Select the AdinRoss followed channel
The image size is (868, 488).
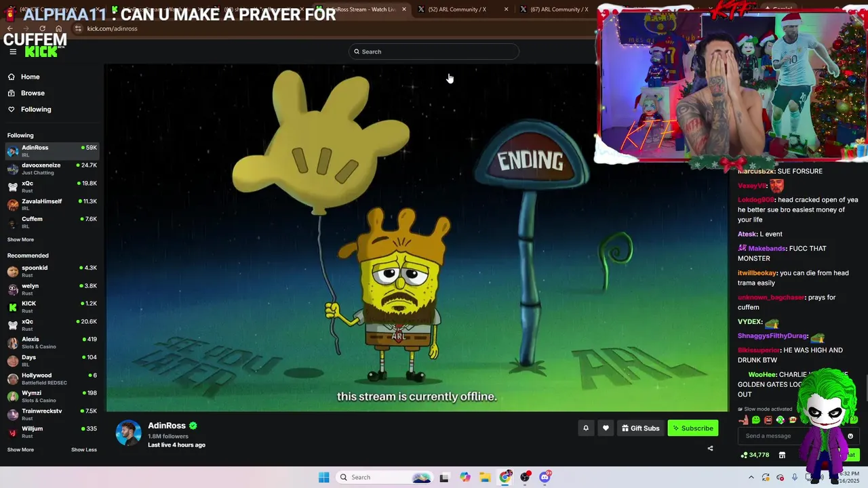tap(52, 150)
